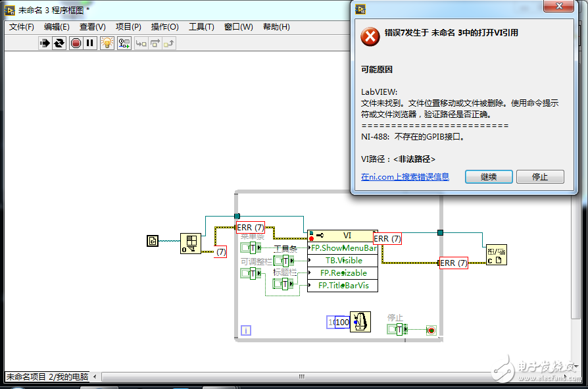Click the 100 numeric constant

click(342, 323)
